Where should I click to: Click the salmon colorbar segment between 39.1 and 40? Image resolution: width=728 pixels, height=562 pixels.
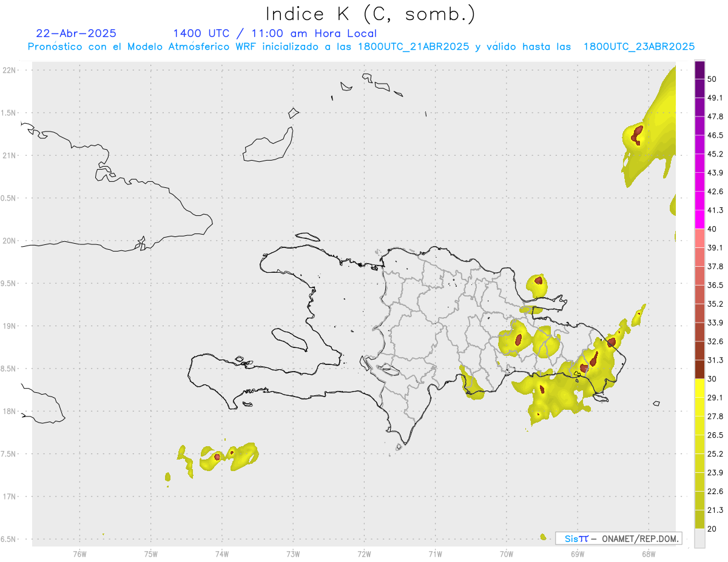(x=699, y=238)
